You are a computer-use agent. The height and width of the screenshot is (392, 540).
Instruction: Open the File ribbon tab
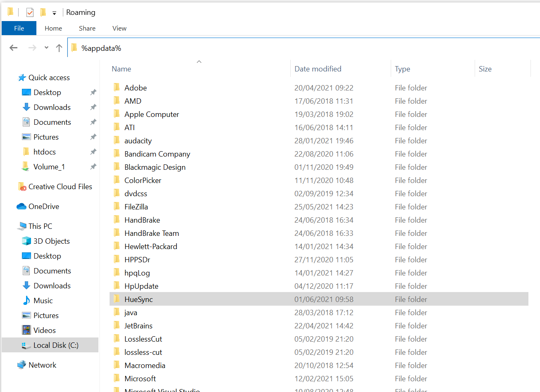click(19, 28)
